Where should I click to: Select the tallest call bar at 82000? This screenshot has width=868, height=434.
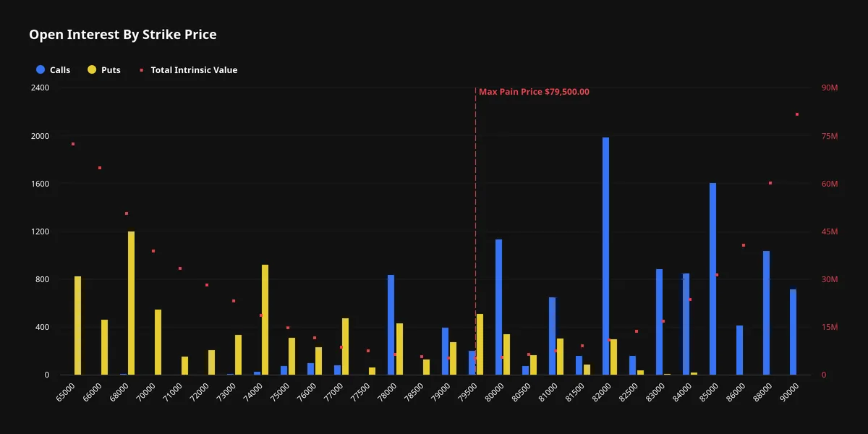[606, 256]
